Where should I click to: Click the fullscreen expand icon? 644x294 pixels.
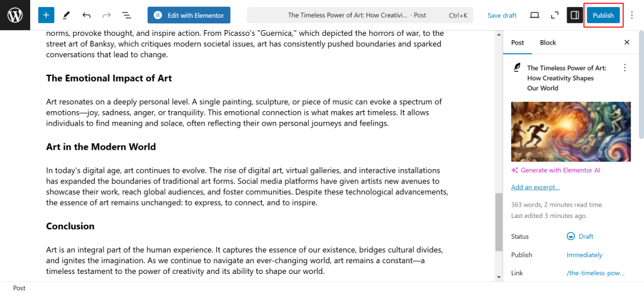coord(554,15)
